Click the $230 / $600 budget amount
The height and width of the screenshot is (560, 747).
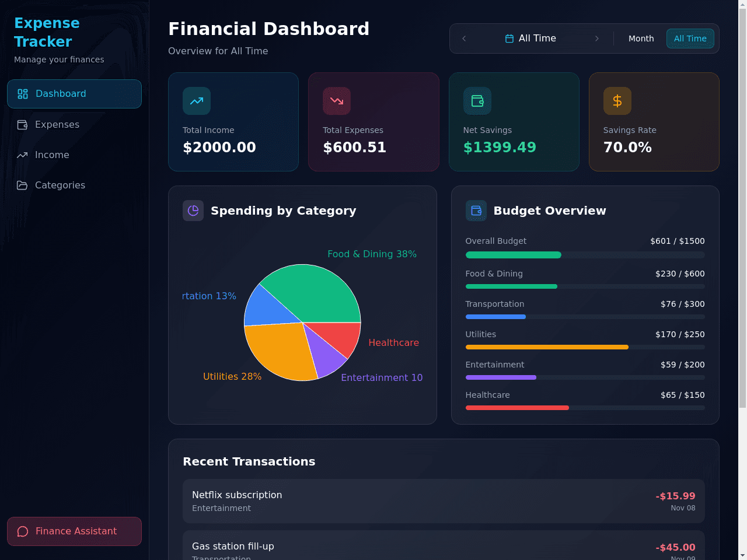(680, 274)
